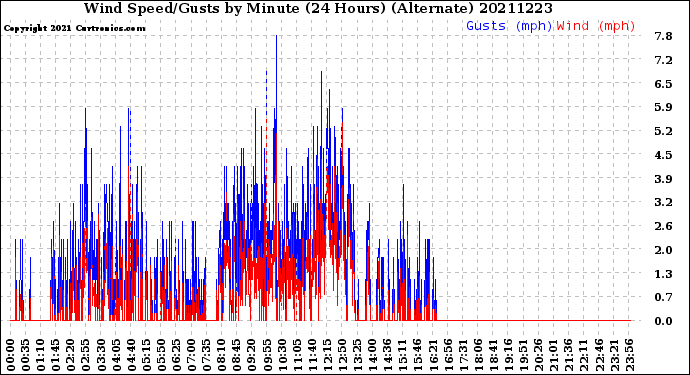Click the 02:20 time axis label
This screenshot has height=375, width=690.
pyautogui.click(x=71, y=355)
